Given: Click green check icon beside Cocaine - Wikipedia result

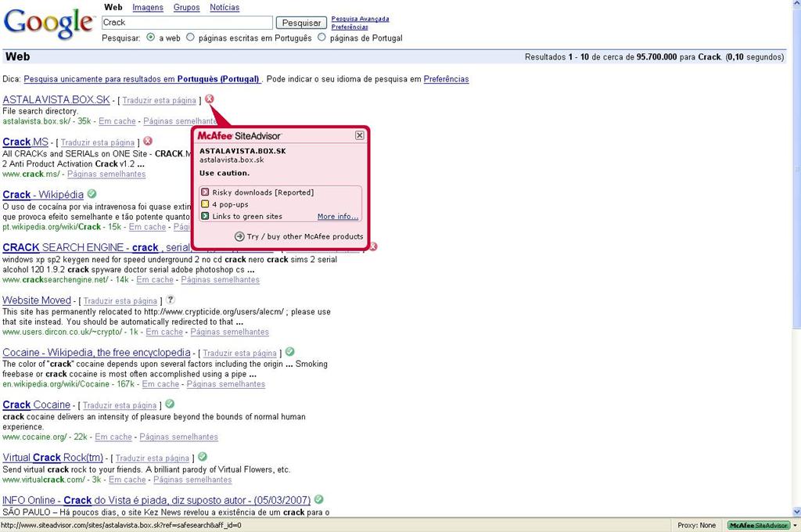Looking at the screenshot, I should pyautogui.click(x=289, y=351).
